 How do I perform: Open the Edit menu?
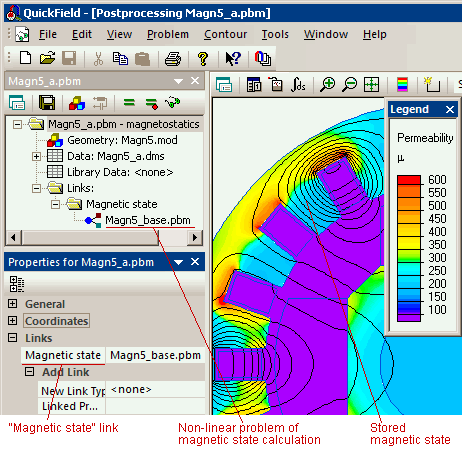click(x=82, y=34)
